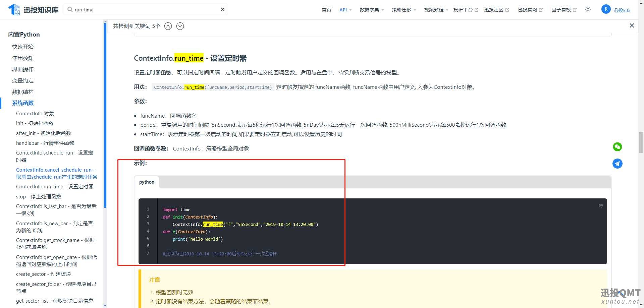This screenshot has height=308, width=644.
Task: Open 快速开始 in the sidebar
Action: point(23,47)
